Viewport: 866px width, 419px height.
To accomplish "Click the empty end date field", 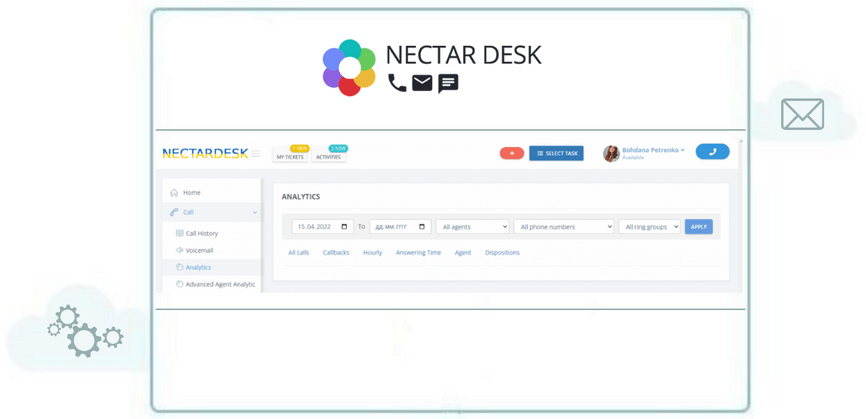I will (400, 227).
